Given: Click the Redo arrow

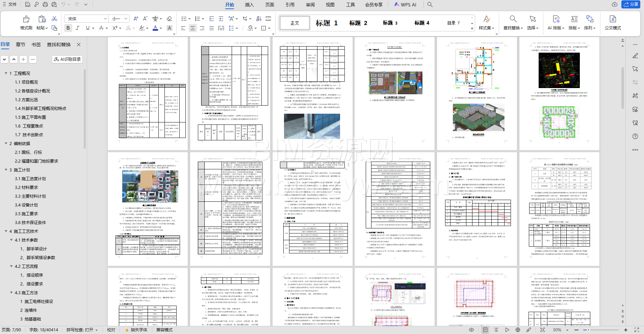Looking at the screenshot, I should (77, 4).
